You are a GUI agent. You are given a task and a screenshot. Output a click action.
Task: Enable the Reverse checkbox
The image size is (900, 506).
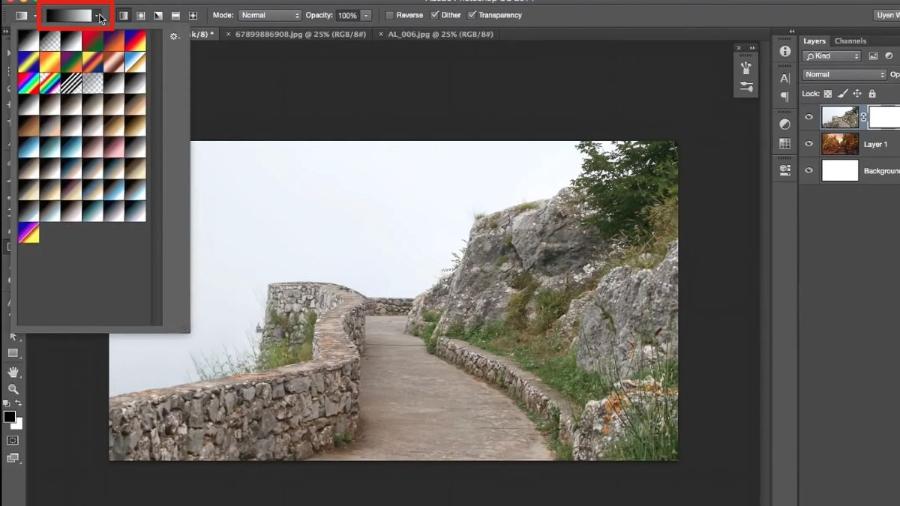[390, 16]
